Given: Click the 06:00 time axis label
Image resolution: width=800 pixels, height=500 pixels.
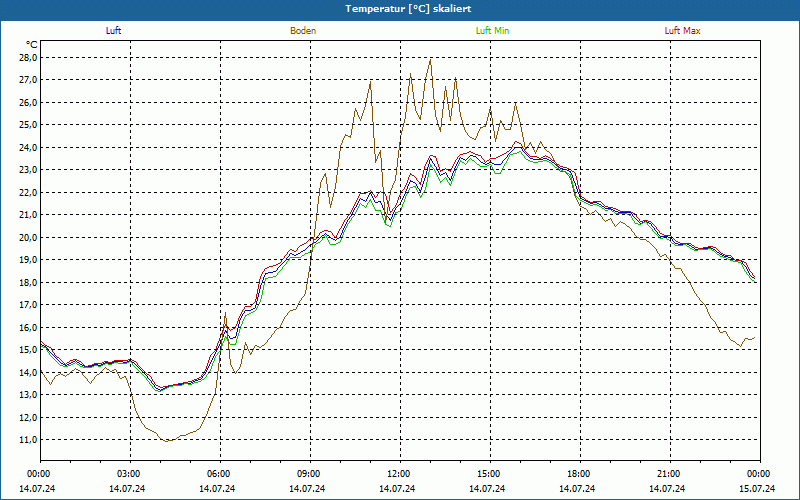Looking at the screenshot, I should pyautogui.click(x=217, y=474).
